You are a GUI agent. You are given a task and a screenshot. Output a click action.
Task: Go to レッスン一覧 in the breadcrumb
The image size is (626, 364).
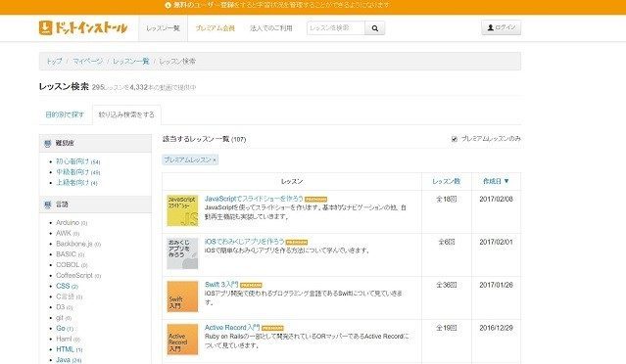pos(130,62)
